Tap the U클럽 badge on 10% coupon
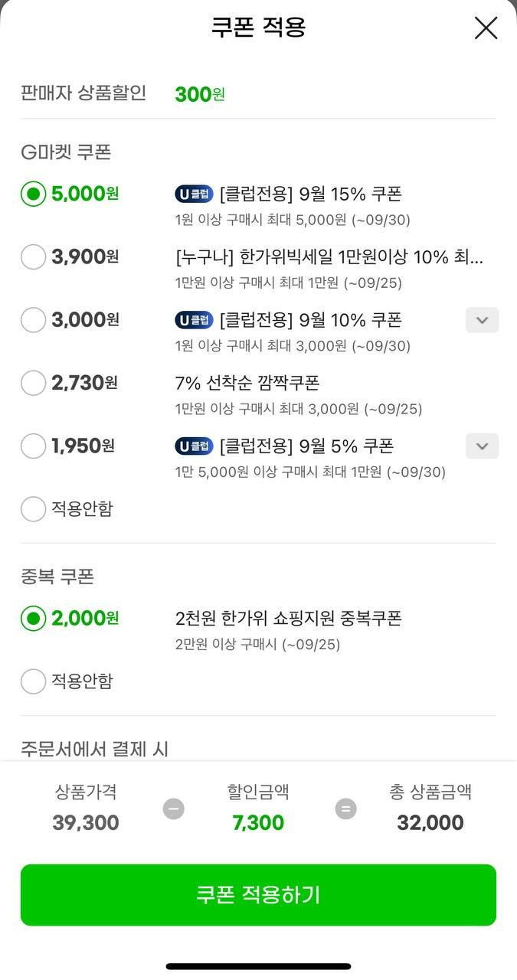Image resolution: width=517 pixels, height=980 pixels. 194,319
